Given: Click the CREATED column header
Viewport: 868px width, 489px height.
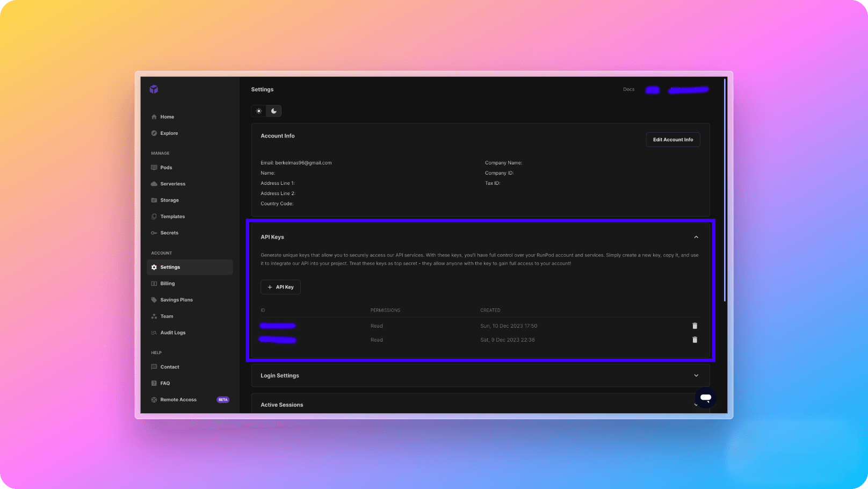Looking at the screenshot, I should (x=490, y=311).
